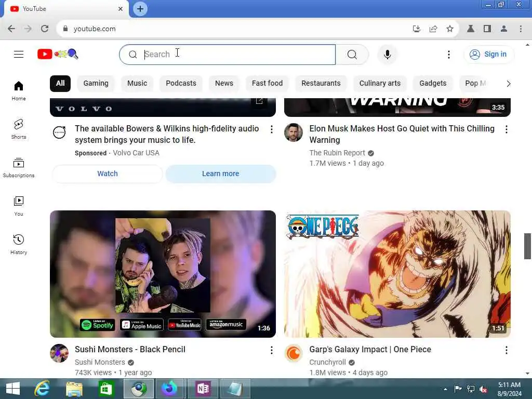532x399 pixels.
Task: Select the Music category chip
Action: point(137,84)
